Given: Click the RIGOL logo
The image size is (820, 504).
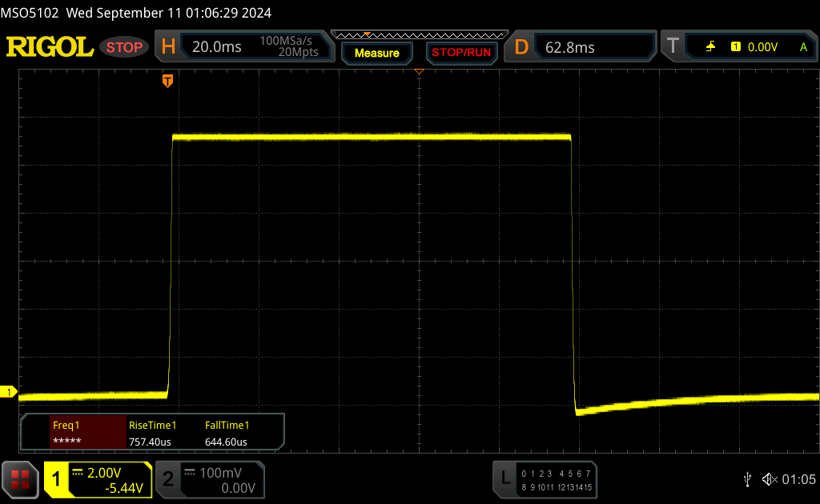Looking at the screenshot, I should coord(50,47).
